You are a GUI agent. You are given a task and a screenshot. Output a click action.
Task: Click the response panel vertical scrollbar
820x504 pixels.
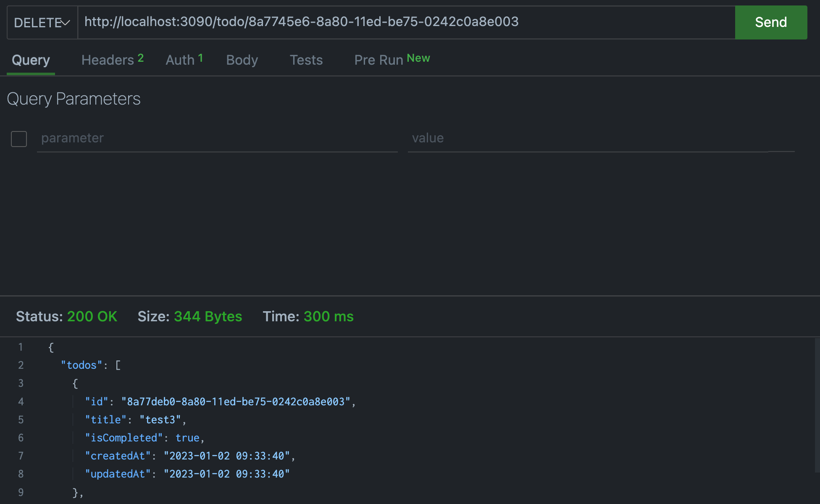point(817,405)
